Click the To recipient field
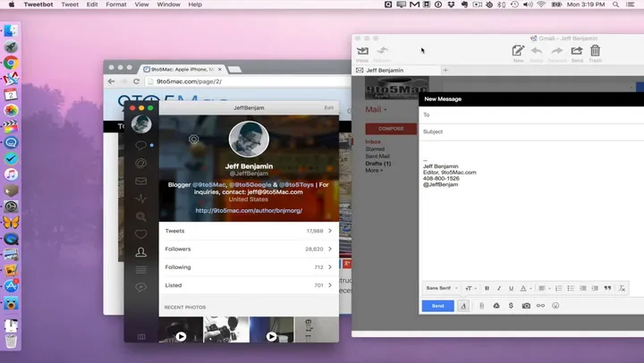The image size is (644, 363). 531,115
